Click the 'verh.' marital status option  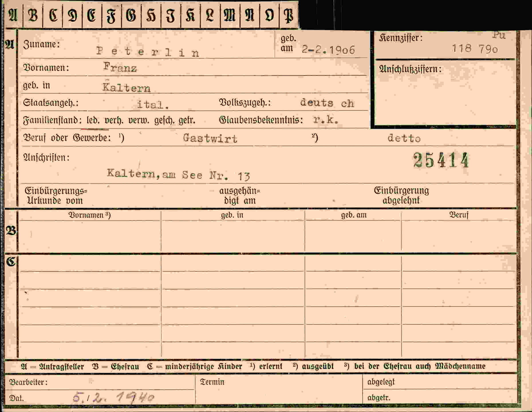coord(114,120)
